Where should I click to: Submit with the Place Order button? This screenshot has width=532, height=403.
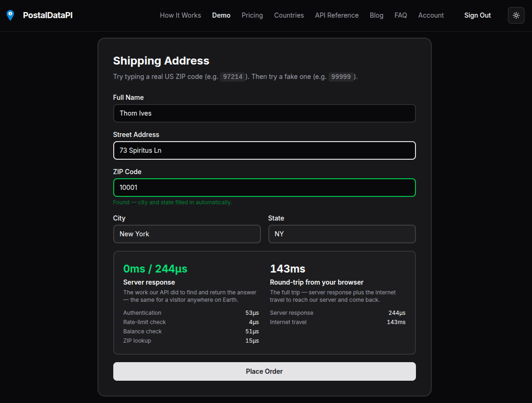coord(264,371)
